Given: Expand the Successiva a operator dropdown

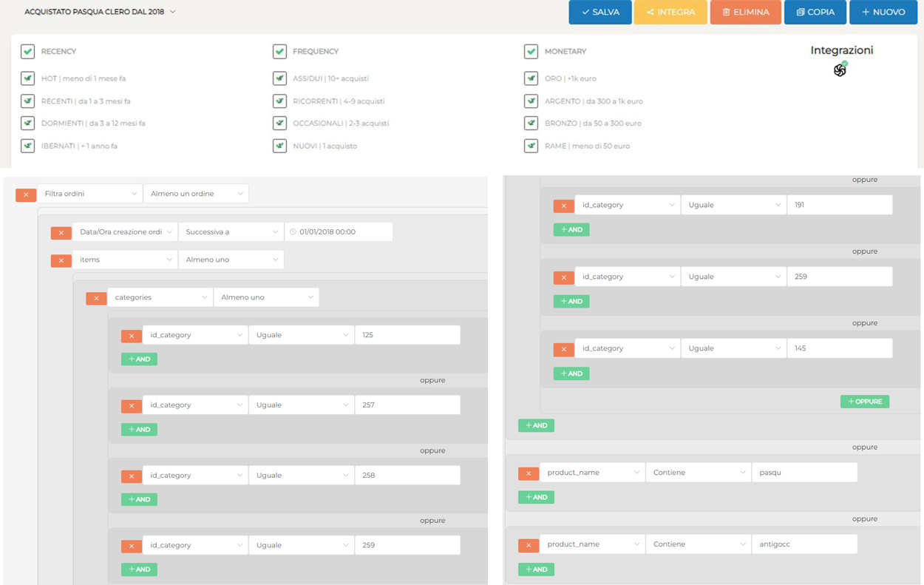Looking at the screenshot, I should pos(231,232).
